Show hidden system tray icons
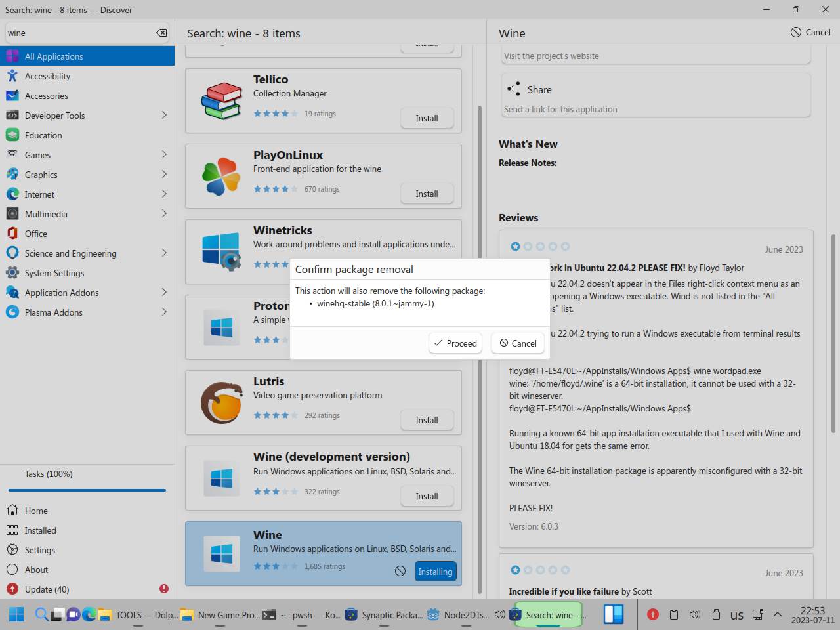The image size is (840, 630). click(x=778, y=615)
